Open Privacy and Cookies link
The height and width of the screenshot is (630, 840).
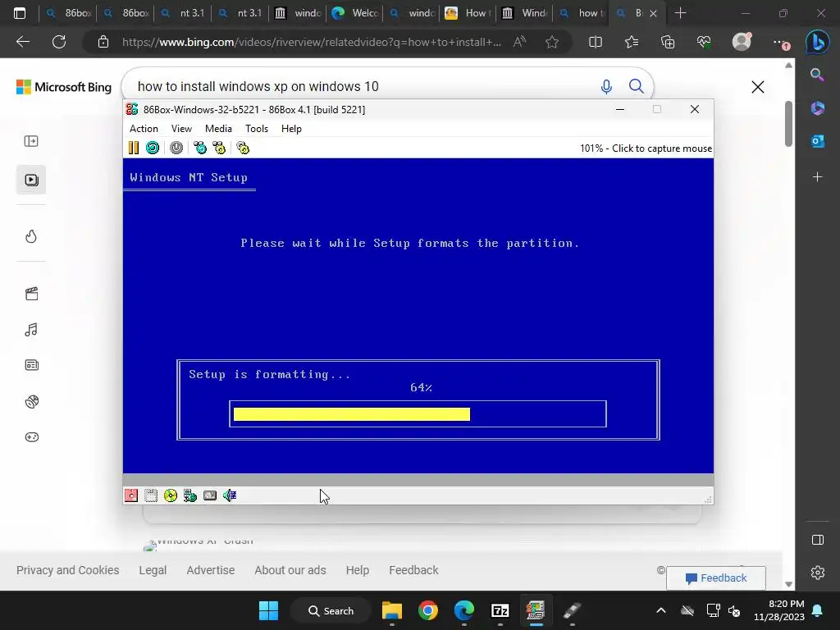coord(67,570)
